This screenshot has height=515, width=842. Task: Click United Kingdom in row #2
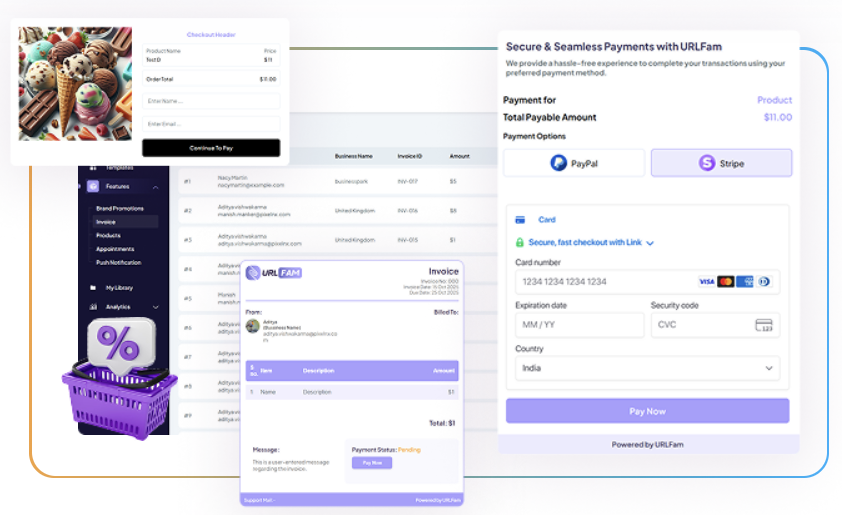tap(354, 211)
